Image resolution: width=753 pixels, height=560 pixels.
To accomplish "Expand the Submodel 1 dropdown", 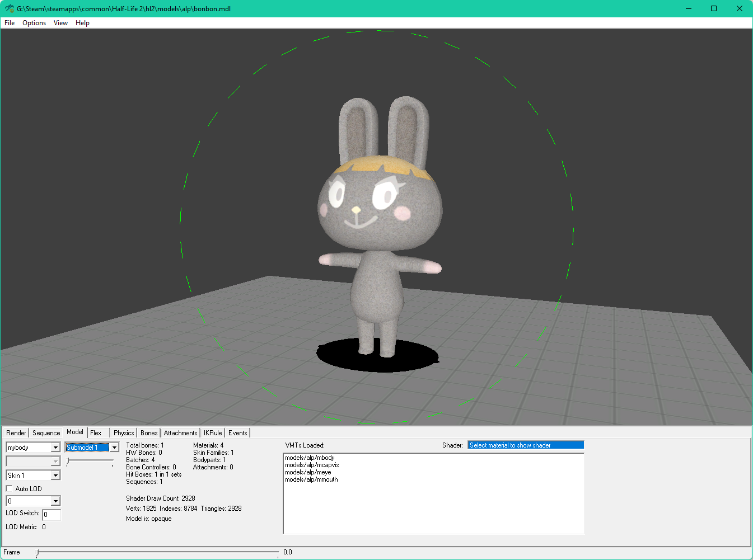I will tap(114, 448).
